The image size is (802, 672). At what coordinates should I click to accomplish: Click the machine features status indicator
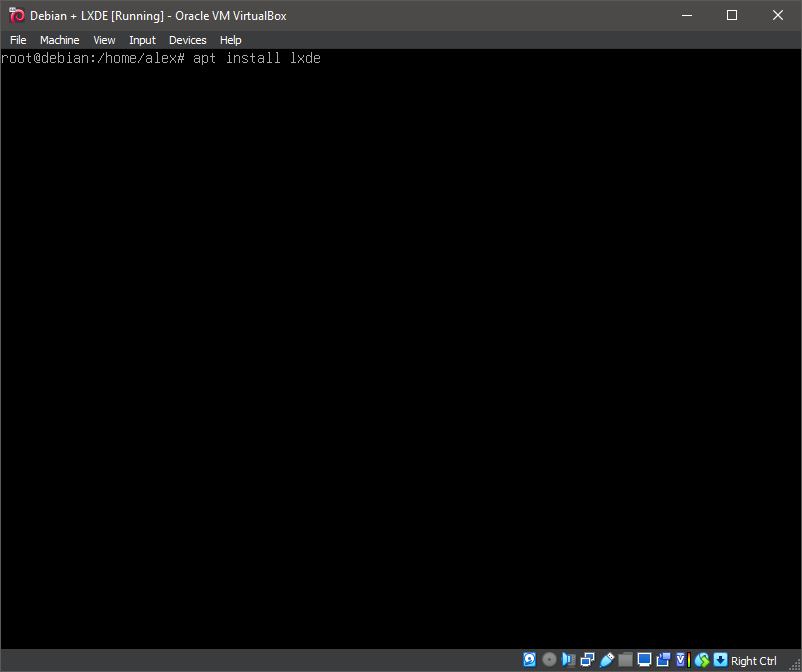click(x=683, y=660)
